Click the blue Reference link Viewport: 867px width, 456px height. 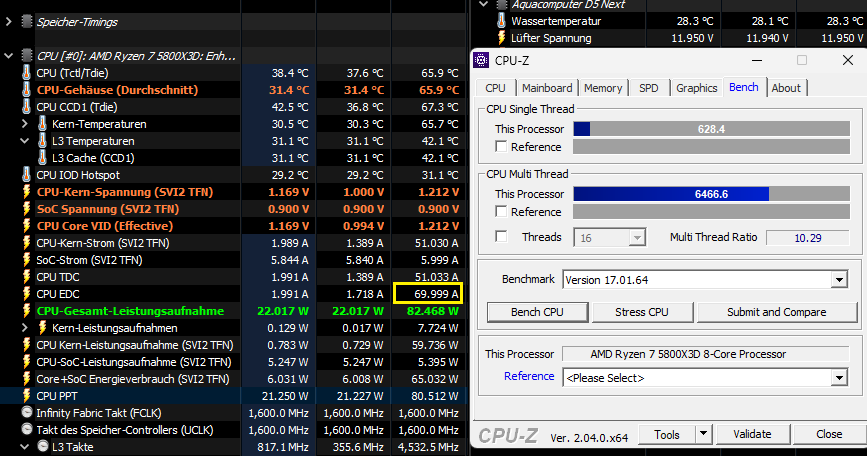tap(529, 376)
